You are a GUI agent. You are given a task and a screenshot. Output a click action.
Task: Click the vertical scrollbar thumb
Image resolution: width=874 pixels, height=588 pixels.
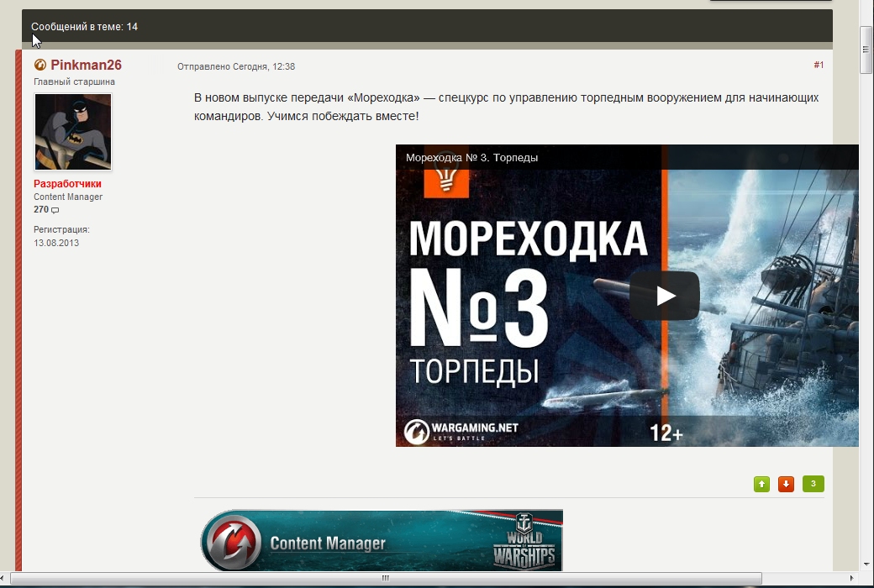(x=866, y=49)
